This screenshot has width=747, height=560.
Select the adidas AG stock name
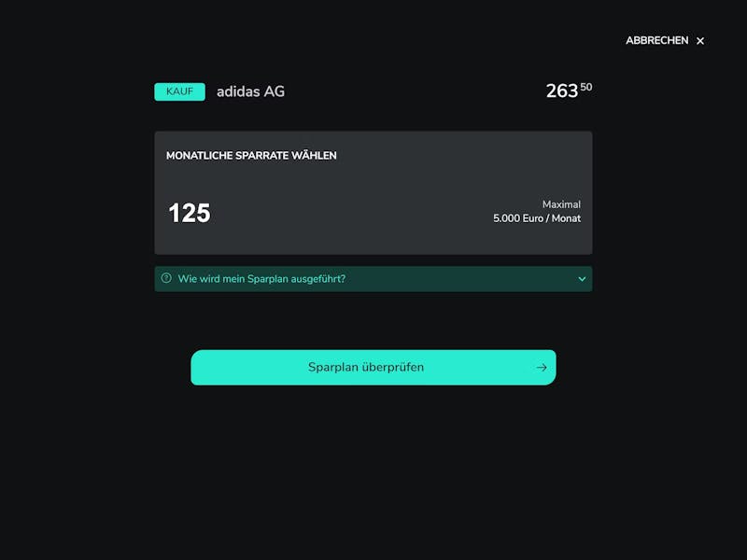coord(250,91)
